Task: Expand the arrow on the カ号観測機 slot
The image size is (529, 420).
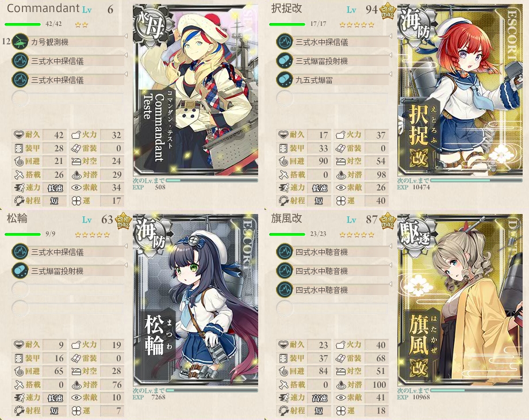Action: (126, 36)
